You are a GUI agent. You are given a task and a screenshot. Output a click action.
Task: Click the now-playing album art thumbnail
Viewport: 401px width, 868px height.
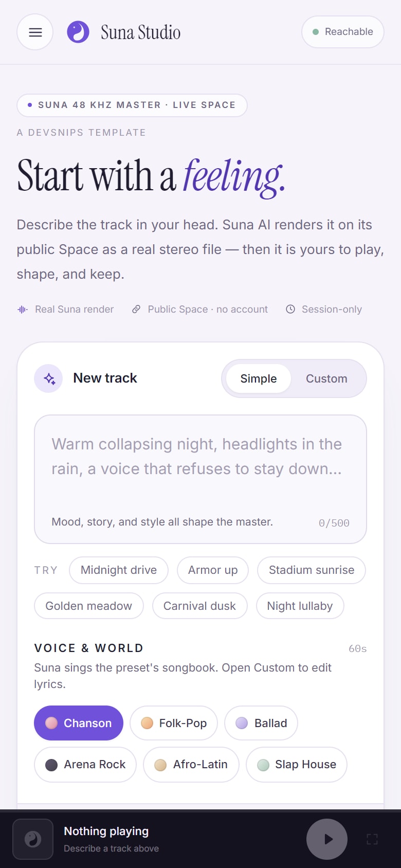[33, 839]
